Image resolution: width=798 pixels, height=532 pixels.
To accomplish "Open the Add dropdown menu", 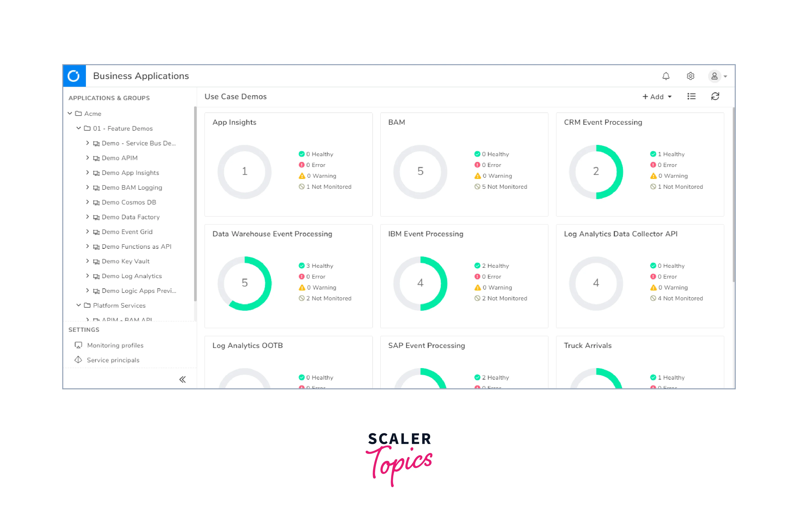I will coord(657,97).
